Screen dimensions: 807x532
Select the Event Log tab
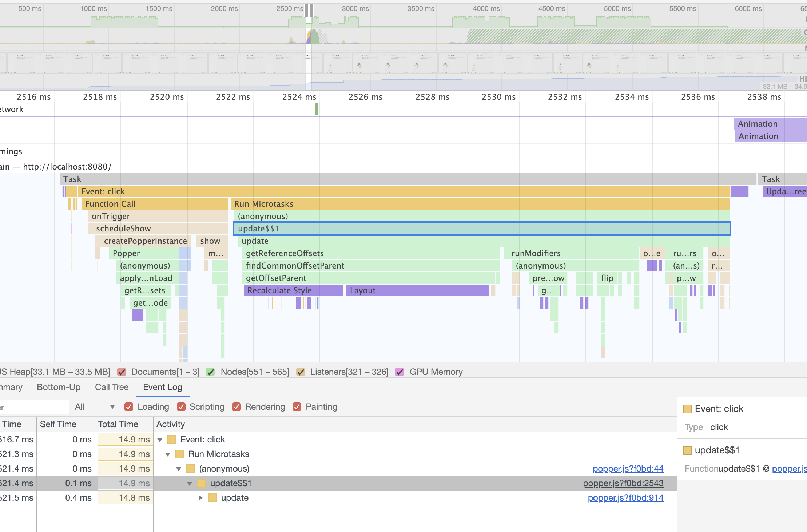click(162, 387)
